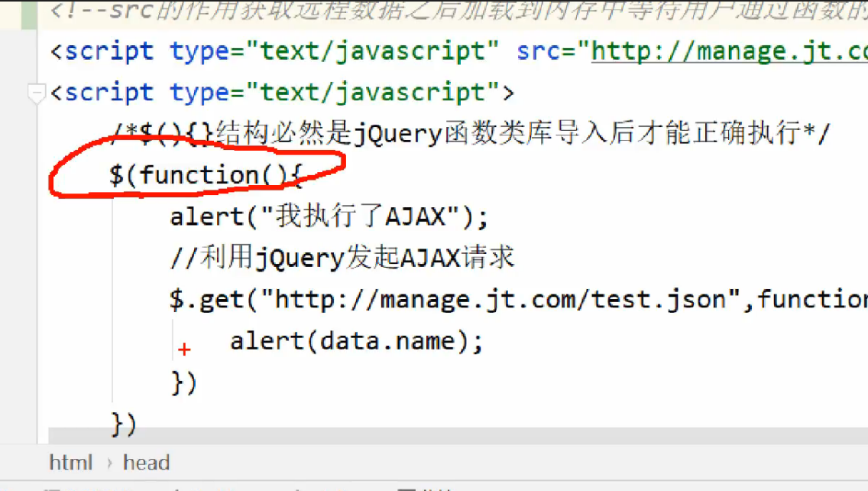This screenshot has height=491, width=868.
Task: Click the $.get test.json request line
Action: [x=519, y=299]
